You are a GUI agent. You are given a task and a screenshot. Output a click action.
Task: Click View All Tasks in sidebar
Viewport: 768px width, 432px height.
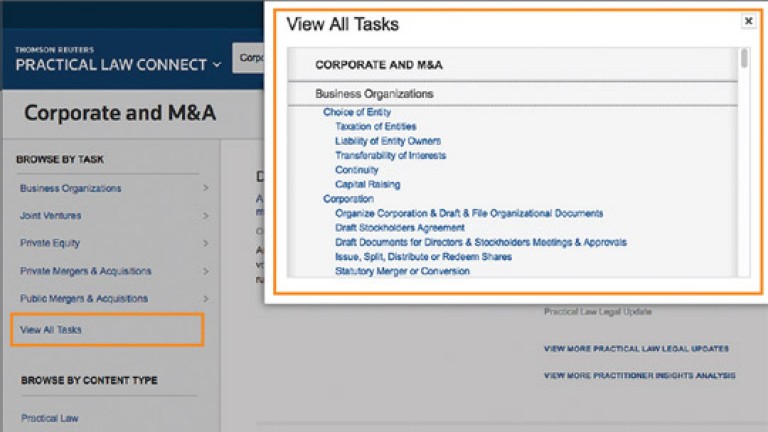click(x=51, y=330)
